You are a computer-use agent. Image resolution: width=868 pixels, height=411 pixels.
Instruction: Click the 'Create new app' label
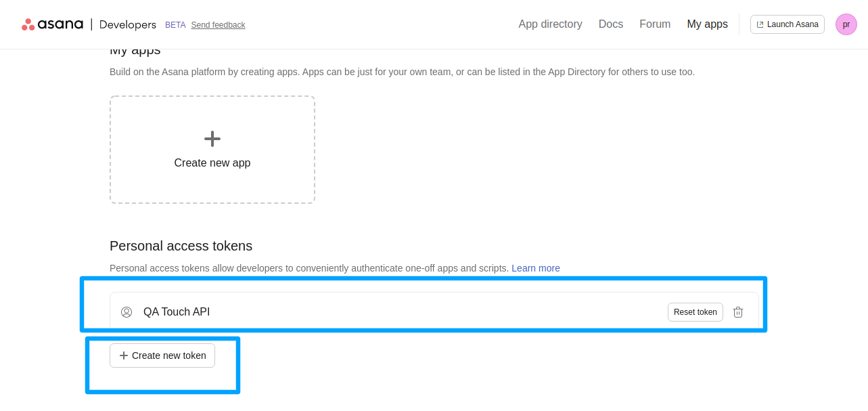coord(212,163)
